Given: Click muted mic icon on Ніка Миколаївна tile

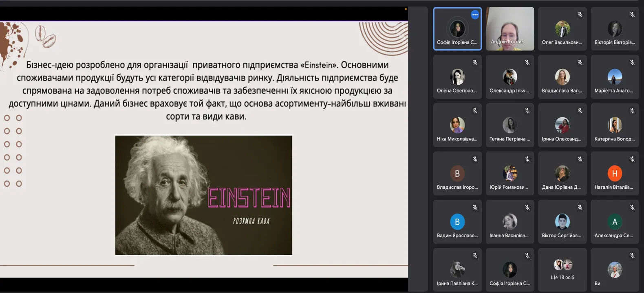Looking at the screenshot, I should pyautogui.click(x=475, y=111).
